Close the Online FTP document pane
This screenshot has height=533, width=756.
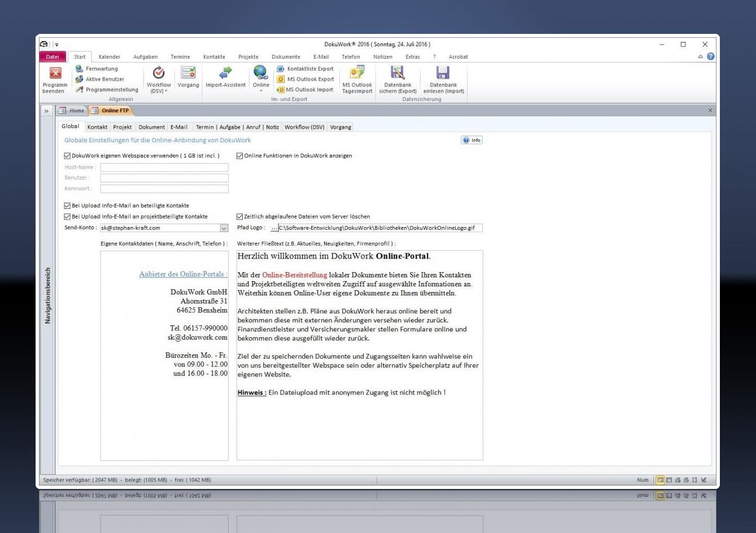pos(710,110)
